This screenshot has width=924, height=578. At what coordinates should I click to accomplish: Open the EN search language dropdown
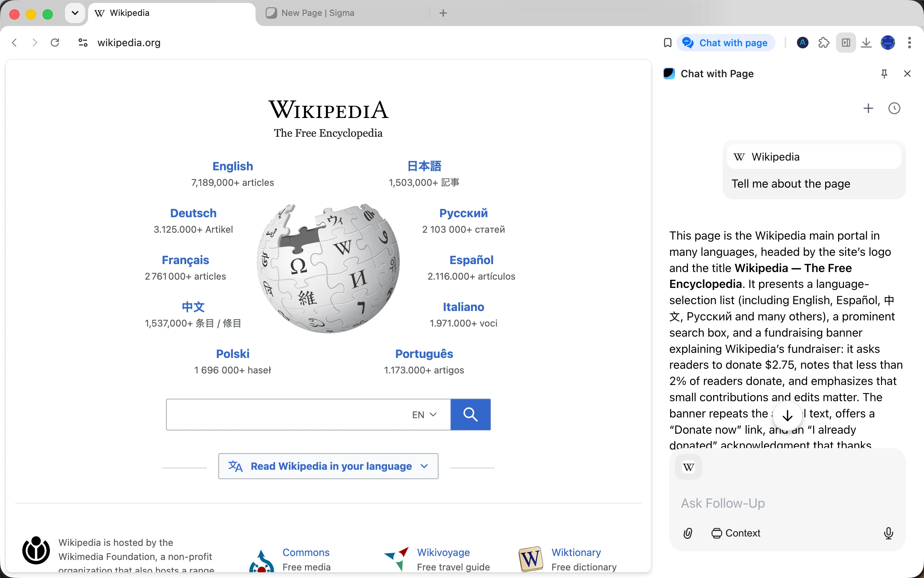(x=424, y=415)
